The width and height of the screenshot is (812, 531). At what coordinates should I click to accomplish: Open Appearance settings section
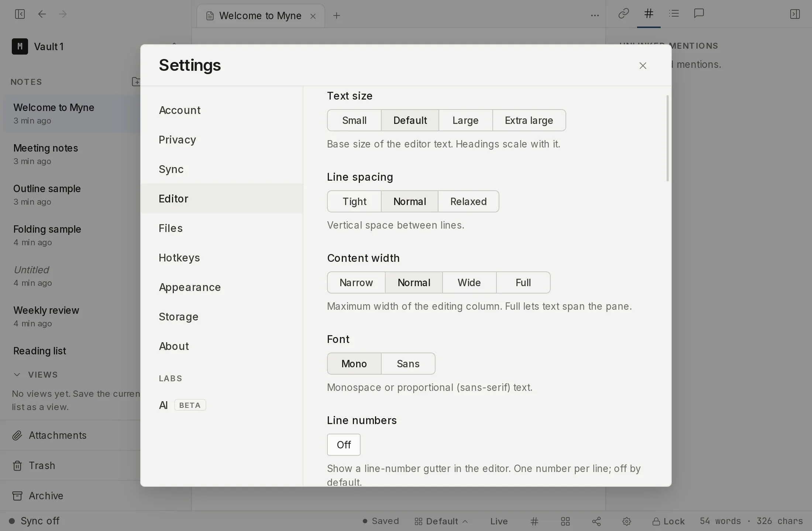point(221,287)
